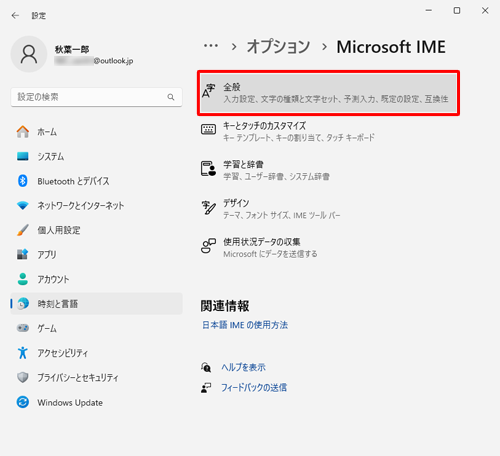The width and height of the screenshot is (500, 456).
Task: Maximize the Settings window
Action: pos(457,11)
